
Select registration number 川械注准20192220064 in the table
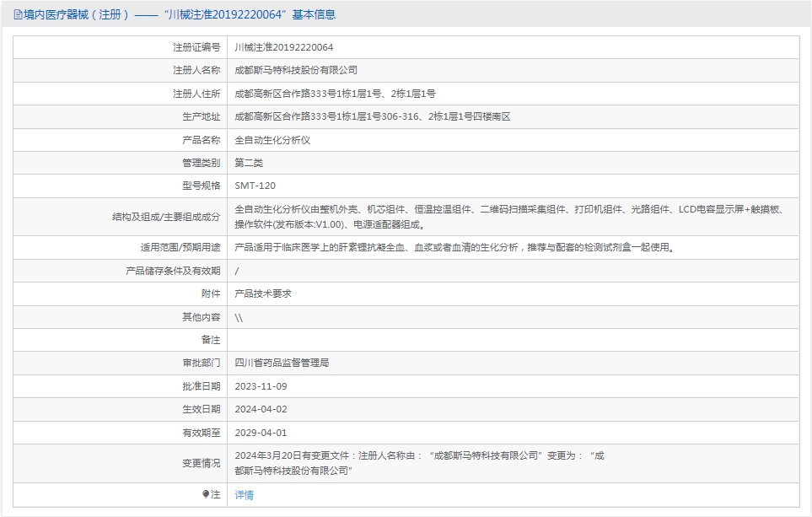click(284, 47)
